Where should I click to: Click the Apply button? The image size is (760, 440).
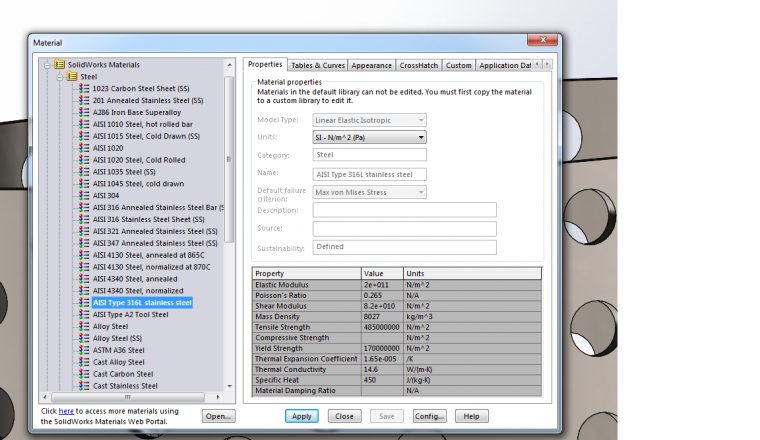click(x=301, y=416)
